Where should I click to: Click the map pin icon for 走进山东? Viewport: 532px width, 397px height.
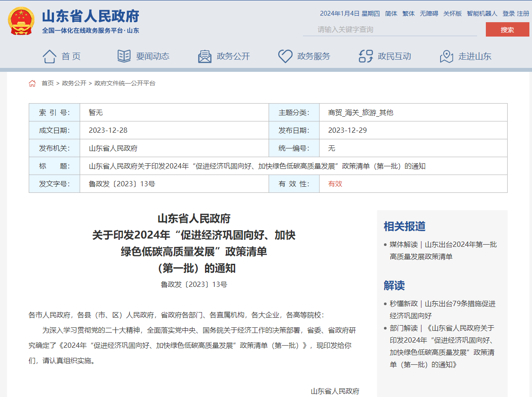point(446,57)
